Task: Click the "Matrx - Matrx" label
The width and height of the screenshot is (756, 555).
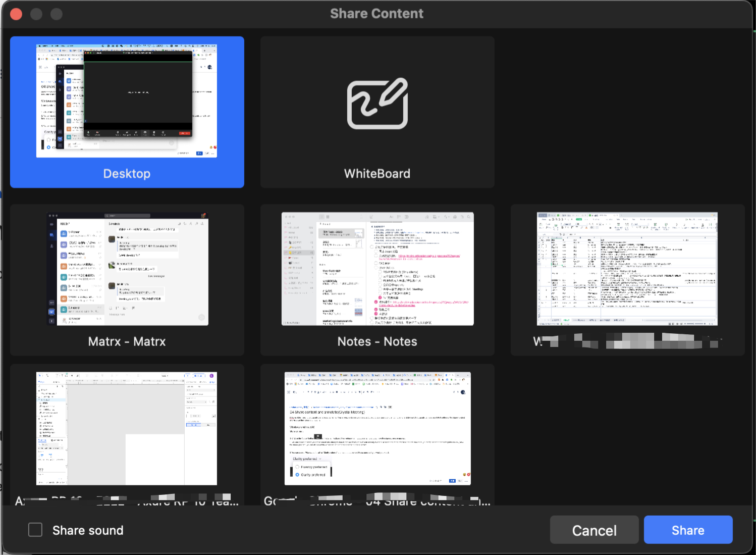Action: (x=127, y=341)
